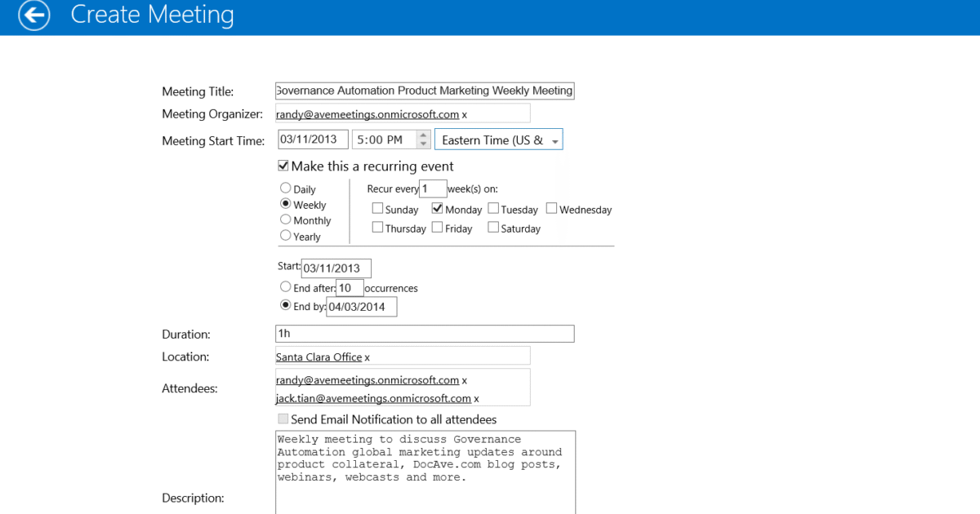
Task: Uncheck the Monday recurrence checkbox
Action: pos(437,208)
